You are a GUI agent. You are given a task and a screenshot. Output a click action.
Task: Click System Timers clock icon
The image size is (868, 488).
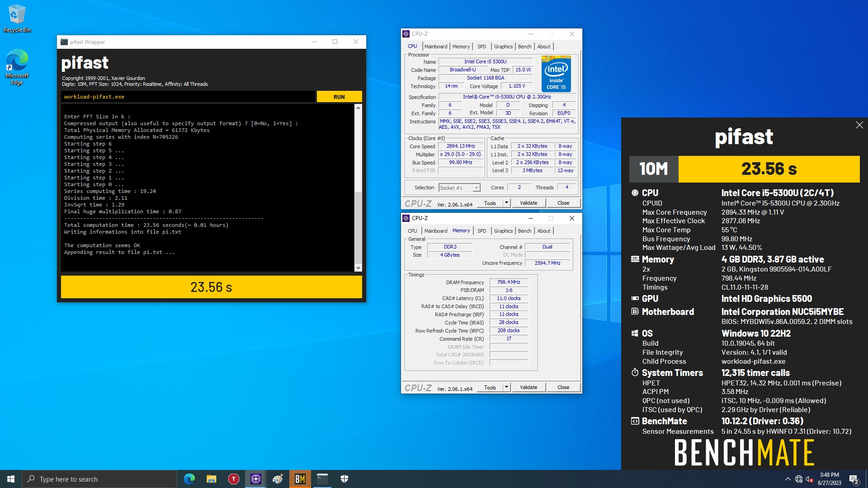635,373
